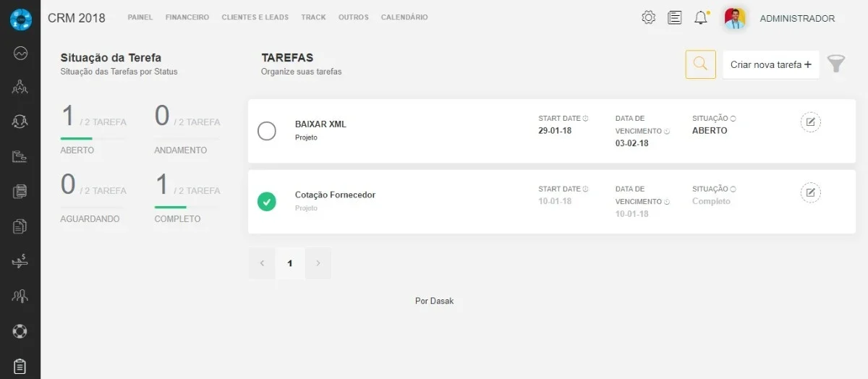Viewport: 868px width, 379px height.
Task: Click the Completo status text
Action: [x=711, y=201]
